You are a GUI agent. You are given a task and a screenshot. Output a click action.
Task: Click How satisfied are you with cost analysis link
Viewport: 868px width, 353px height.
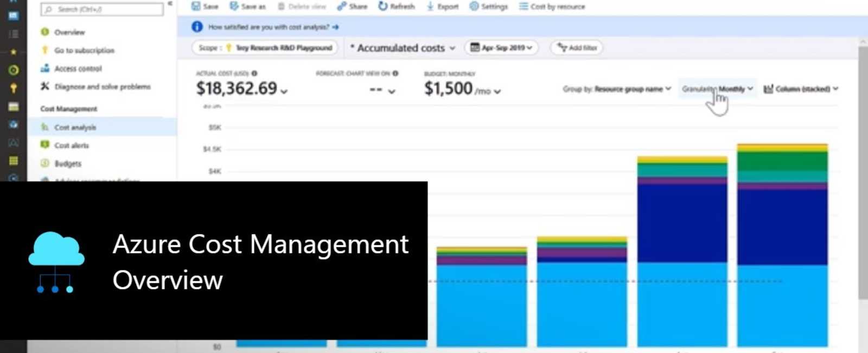tap(269, 27)
